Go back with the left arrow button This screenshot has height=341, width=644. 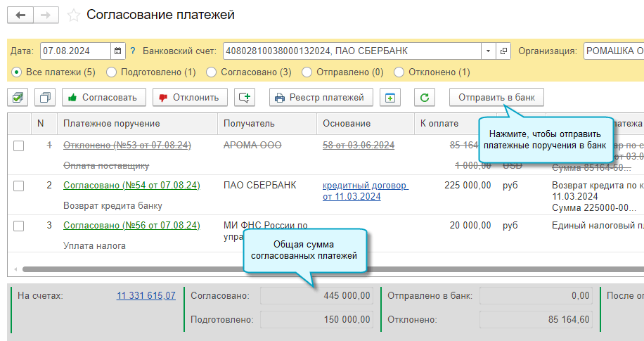point(20,15)
